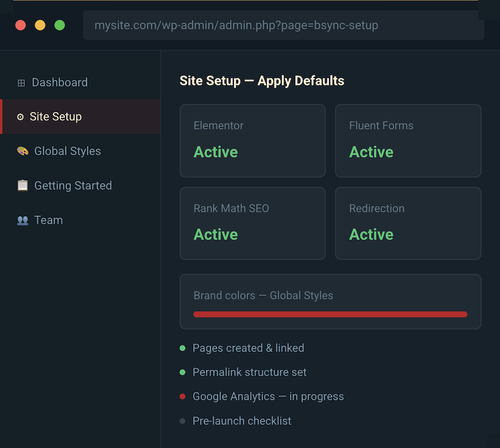Click the Fluent Forms card title
The image size is (500, 448).
pos(381,125)
